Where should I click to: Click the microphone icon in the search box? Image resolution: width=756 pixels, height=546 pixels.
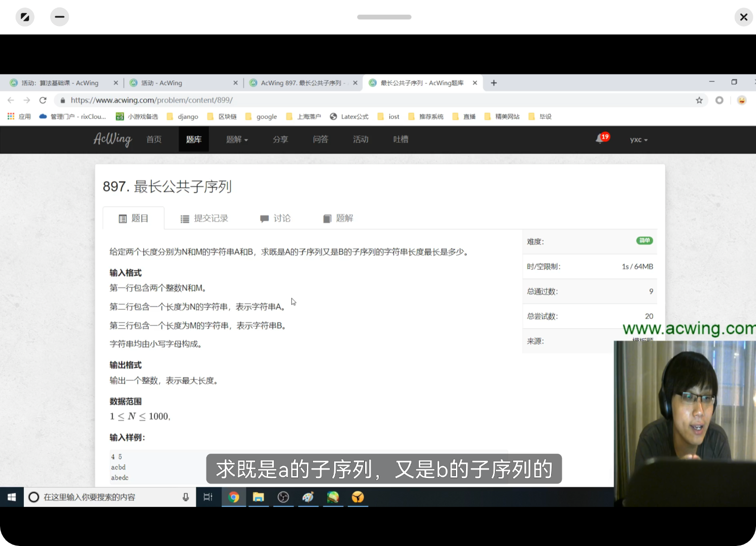186,497
